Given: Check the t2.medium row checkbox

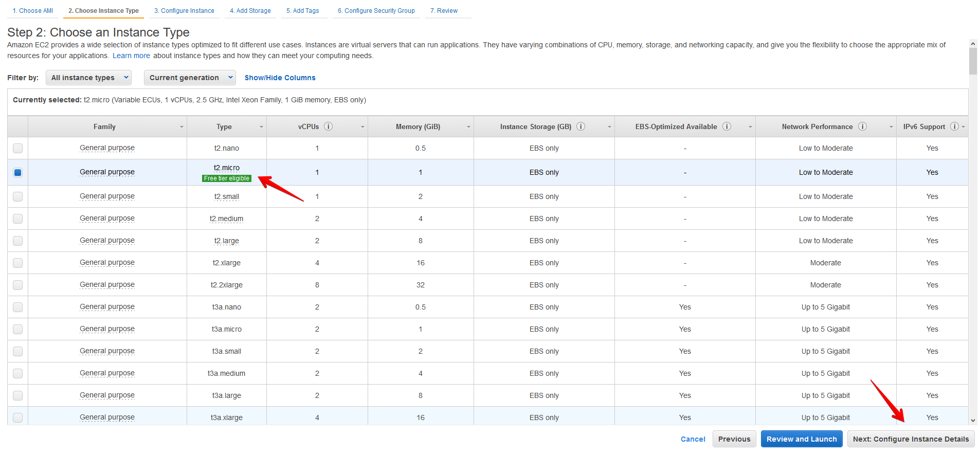Looking at the screenshot, I should pyautogui.click(x=18, y=219).
